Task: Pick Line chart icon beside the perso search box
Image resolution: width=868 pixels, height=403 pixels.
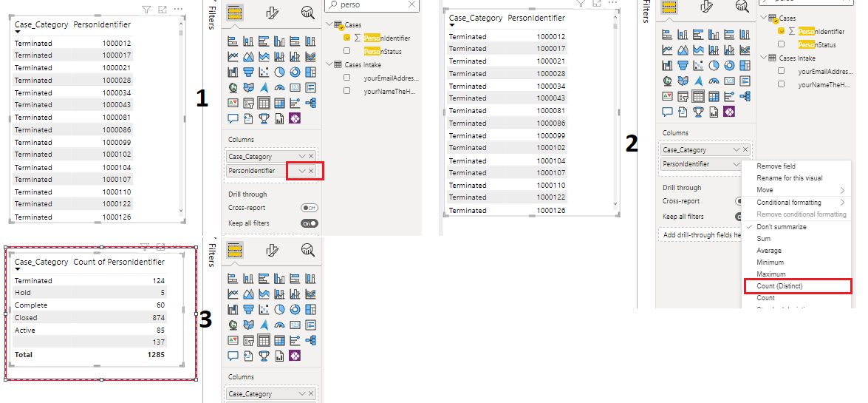Action: (233, 56)
